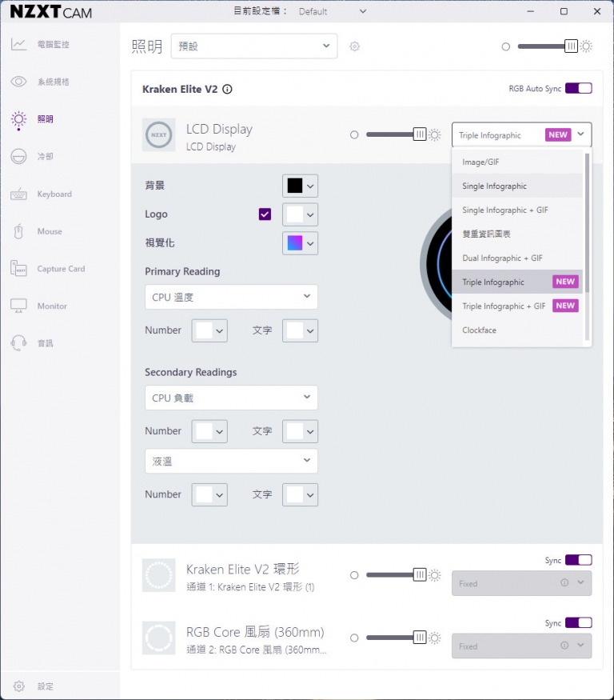Open system specs eye icon in sidebar

[x=18, y=82]
